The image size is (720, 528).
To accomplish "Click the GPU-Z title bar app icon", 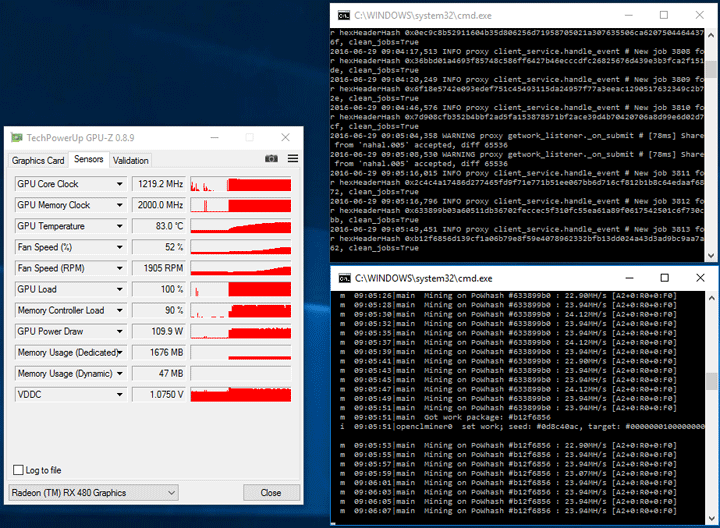I will 17,137.
